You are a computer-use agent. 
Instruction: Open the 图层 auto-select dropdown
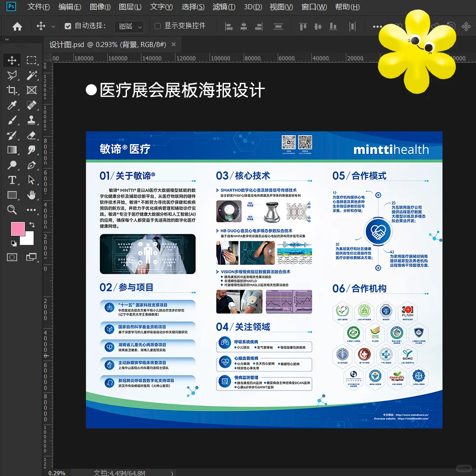click(x=129, y=27)
